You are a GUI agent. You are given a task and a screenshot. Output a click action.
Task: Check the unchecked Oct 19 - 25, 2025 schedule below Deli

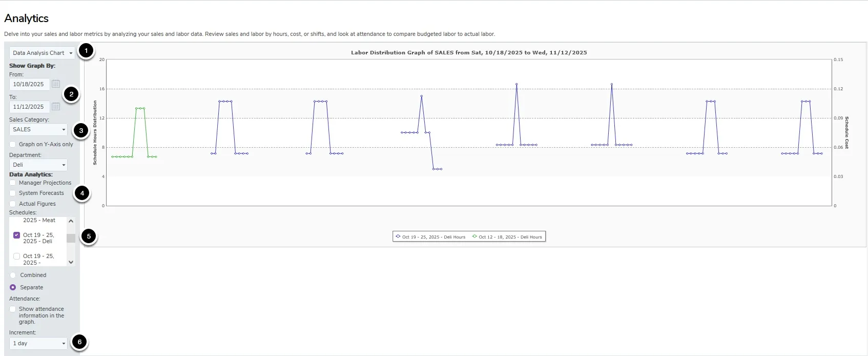point(17,256)
